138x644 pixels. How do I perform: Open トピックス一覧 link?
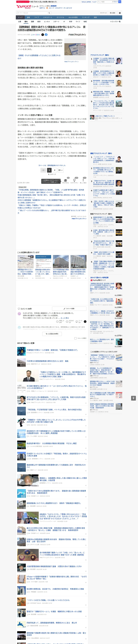coord(115,21)
